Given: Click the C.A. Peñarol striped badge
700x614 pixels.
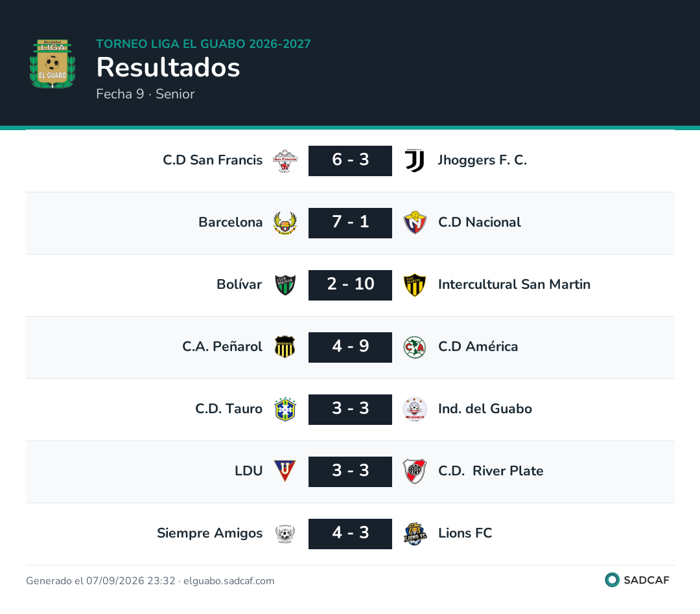Looking at the screenshot, I should (x=285, y=347).
